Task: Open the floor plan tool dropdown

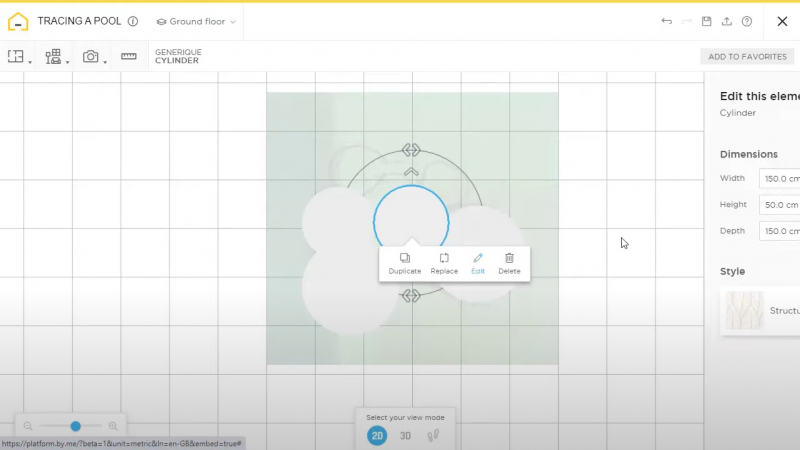Action: coord(18,57)
